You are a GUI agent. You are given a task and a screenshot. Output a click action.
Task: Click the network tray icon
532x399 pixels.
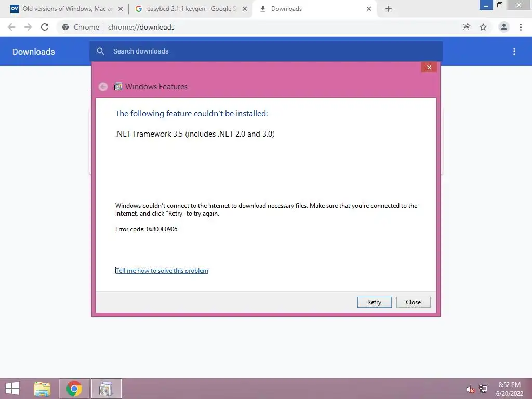(483, 389)
